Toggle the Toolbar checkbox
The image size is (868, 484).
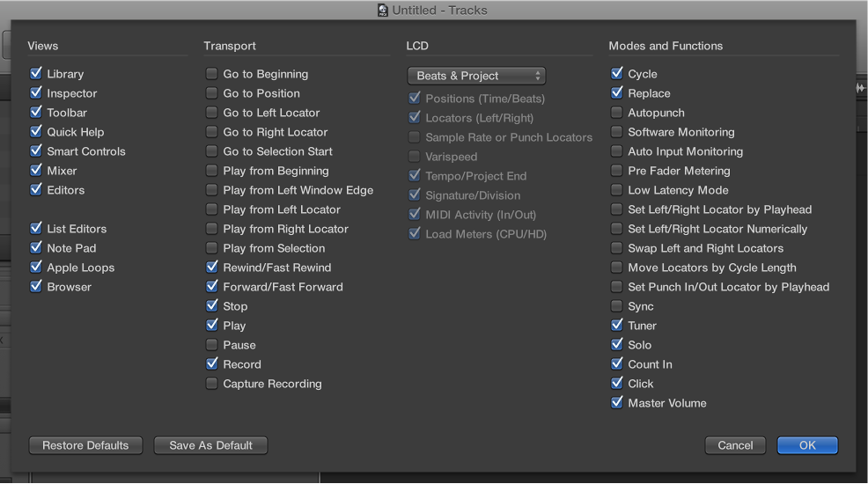point(36,113)
